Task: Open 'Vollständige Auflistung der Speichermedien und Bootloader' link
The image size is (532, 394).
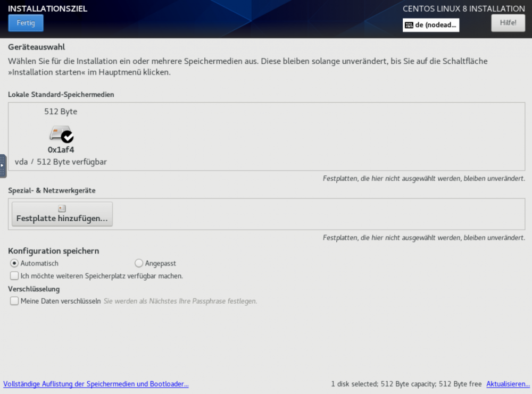Action: click(96, 384)
